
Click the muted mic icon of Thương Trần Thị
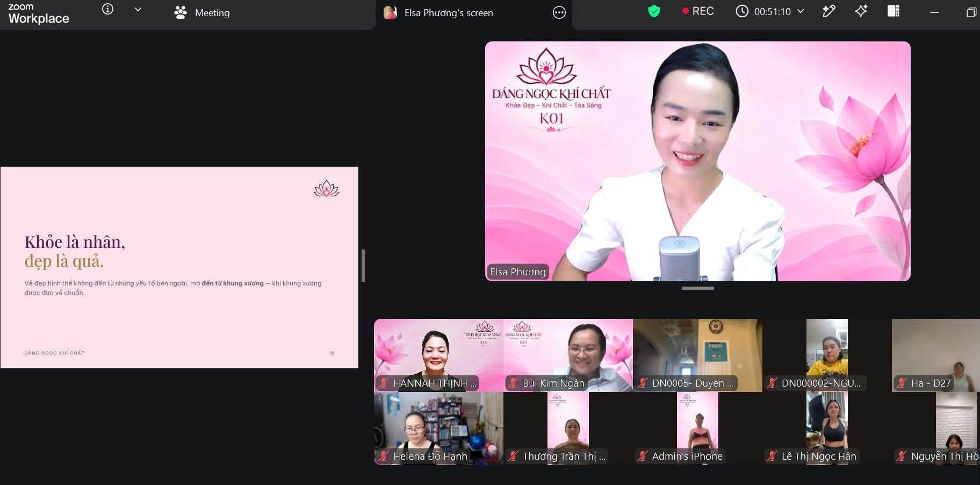point(513,457)
